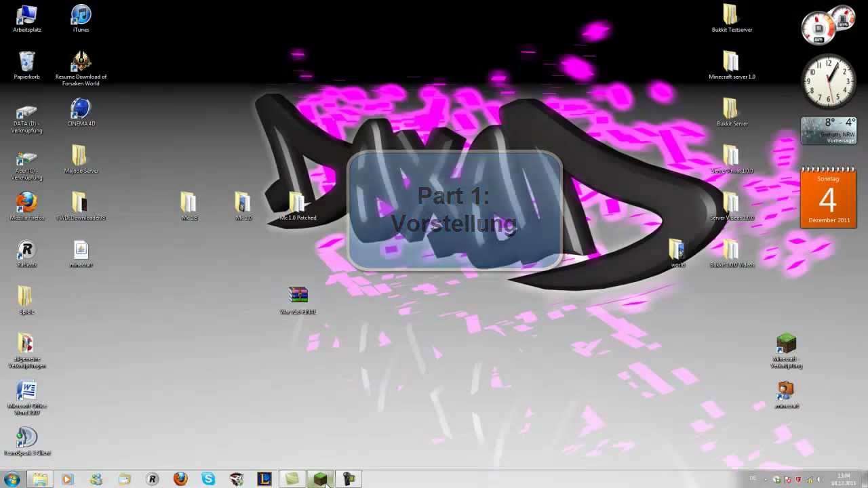
Task: Show hidden system tray icons
Action: (766, 479)
